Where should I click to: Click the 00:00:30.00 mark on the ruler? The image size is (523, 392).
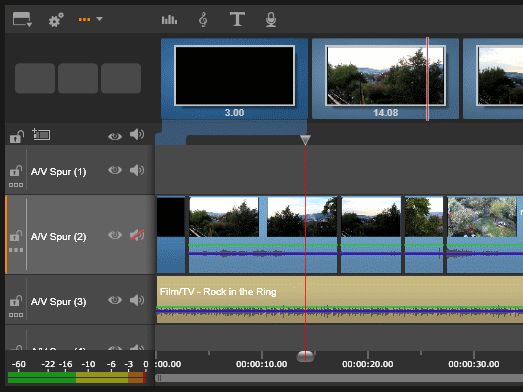point(474,364)
